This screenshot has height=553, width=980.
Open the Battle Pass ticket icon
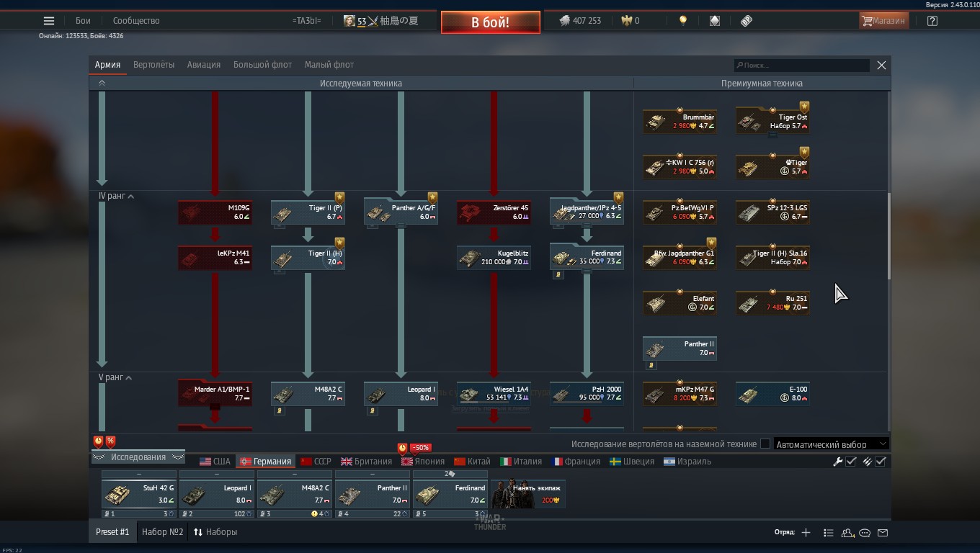coord(747,21)
